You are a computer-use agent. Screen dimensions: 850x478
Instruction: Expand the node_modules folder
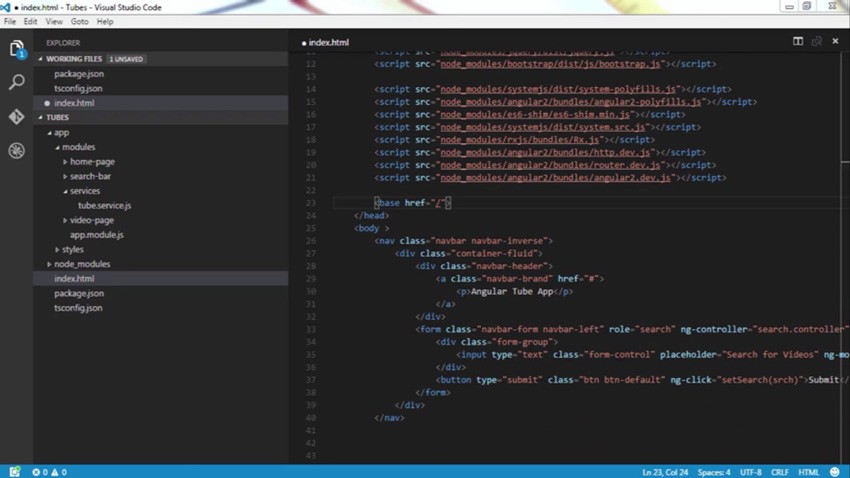49,264
